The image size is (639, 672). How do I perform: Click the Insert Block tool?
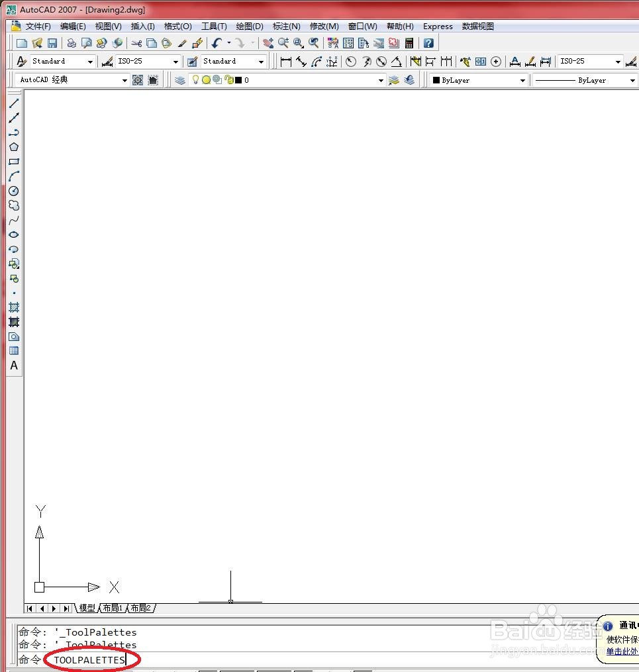[14, 264]
